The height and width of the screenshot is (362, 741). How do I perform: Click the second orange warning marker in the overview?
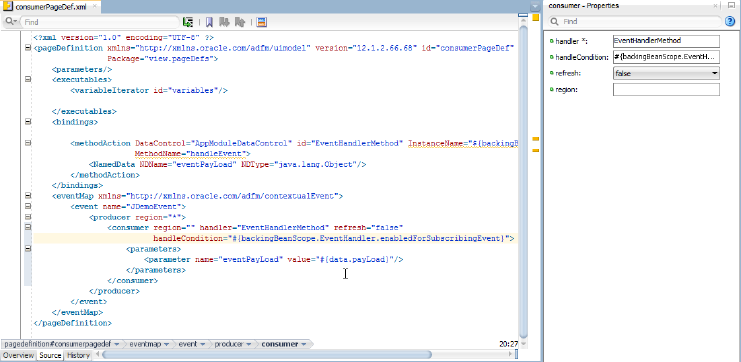[535, 150]
